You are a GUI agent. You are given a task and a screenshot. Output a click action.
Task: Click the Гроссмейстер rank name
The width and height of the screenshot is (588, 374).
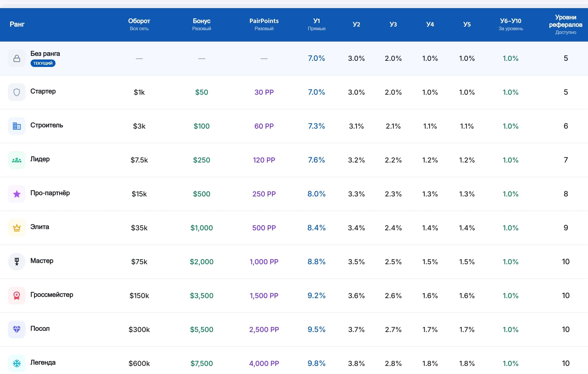[x=52, y=295]
